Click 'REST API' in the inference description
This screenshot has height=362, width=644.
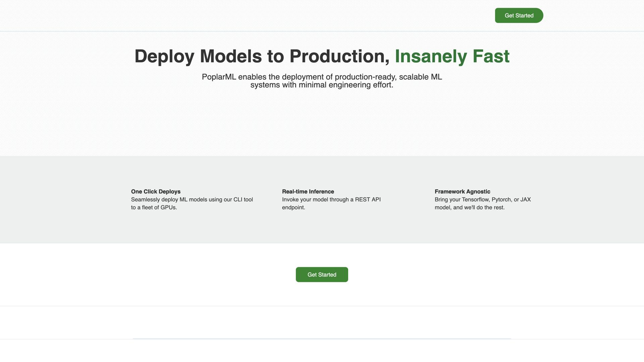pos(368,200)
